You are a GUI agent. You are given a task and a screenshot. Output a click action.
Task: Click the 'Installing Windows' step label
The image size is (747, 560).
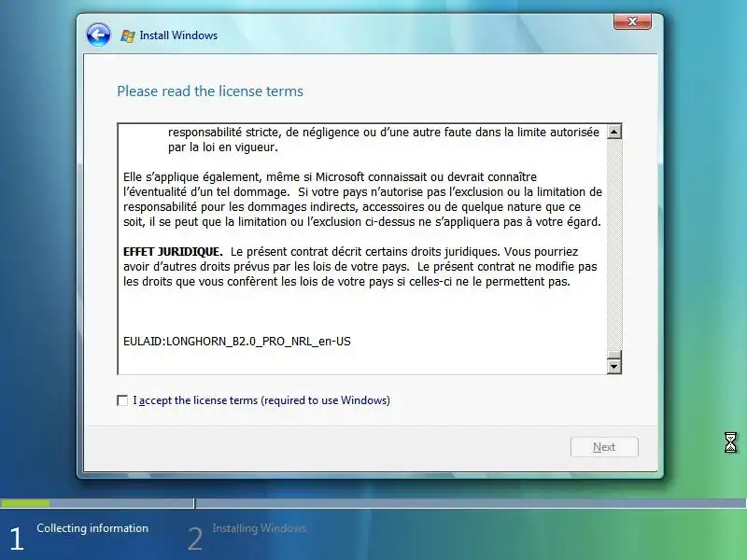tap(260, 528)
